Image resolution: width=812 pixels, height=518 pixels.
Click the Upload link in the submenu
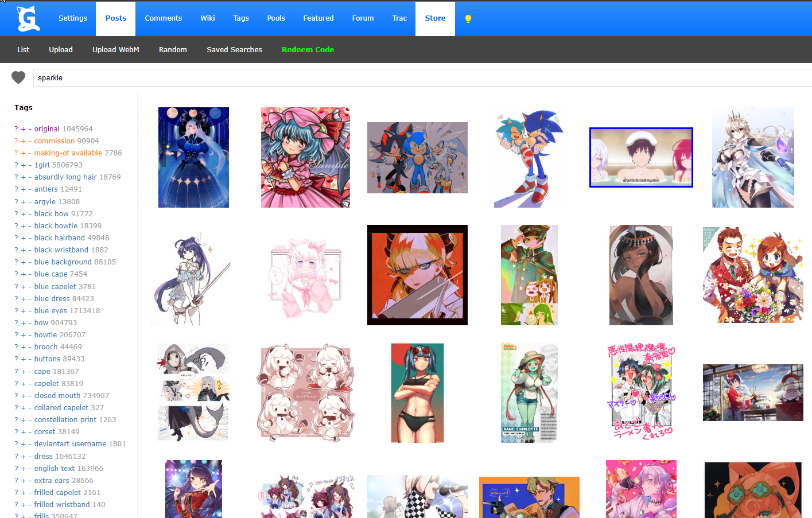pyautogui.click(x=61, y=50)
